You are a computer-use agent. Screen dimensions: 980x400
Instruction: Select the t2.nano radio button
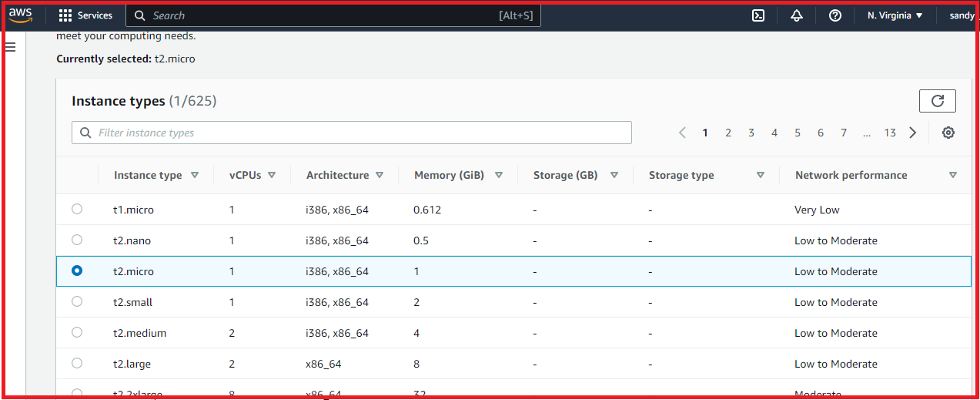77,240
